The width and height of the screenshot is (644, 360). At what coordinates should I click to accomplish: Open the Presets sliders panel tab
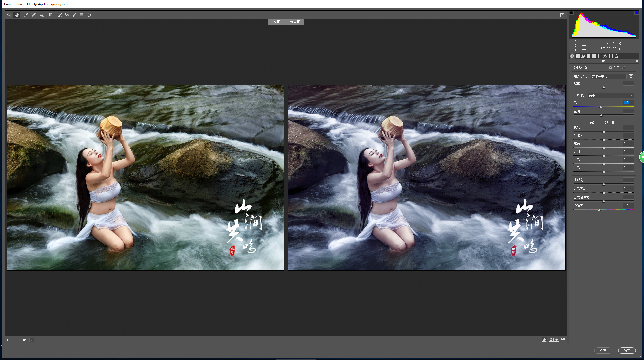point(616,56)
